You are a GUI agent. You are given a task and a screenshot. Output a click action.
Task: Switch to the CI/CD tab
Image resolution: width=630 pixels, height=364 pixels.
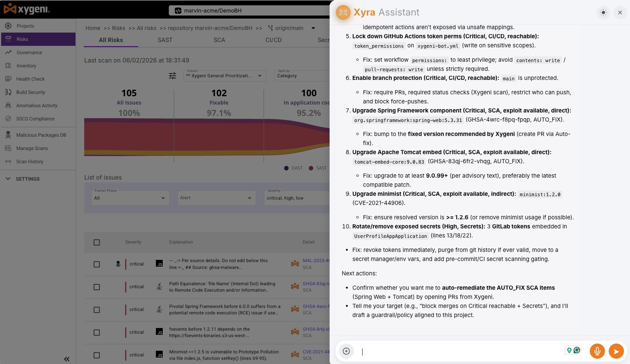[x=273, y=40]
